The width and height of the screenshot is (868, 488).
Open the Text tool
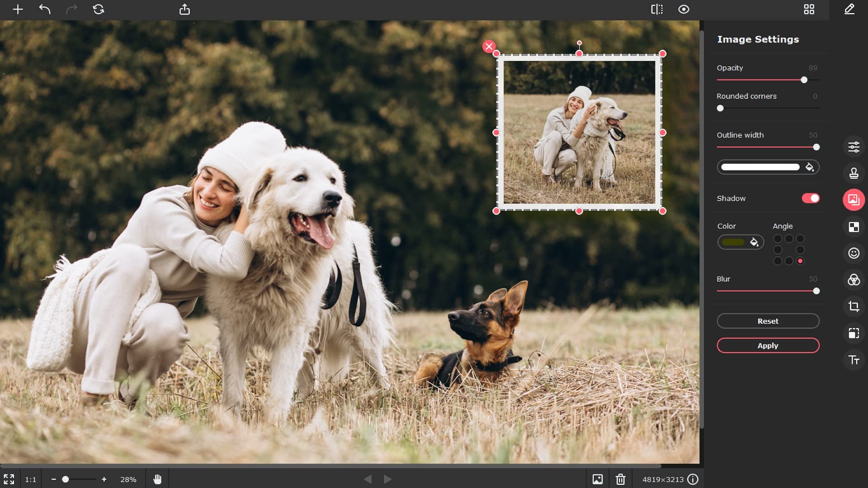(854, 360)
